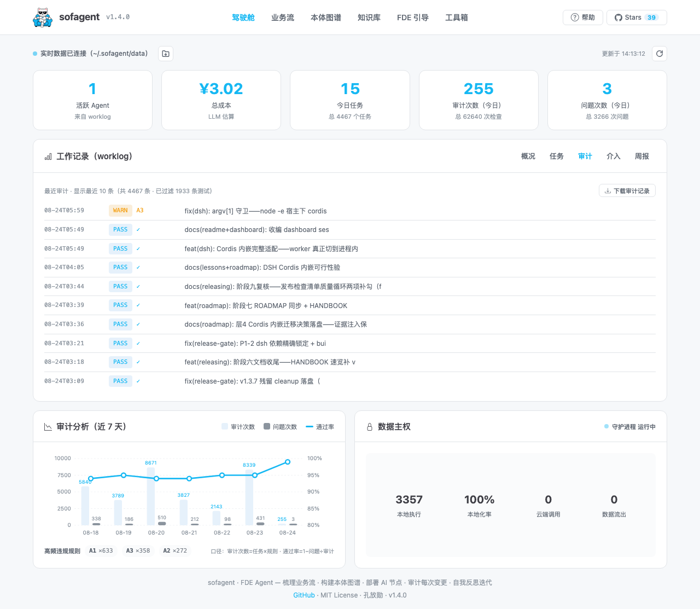Click checkmark on 08-24T03:09 audit row

pos(138,381)
